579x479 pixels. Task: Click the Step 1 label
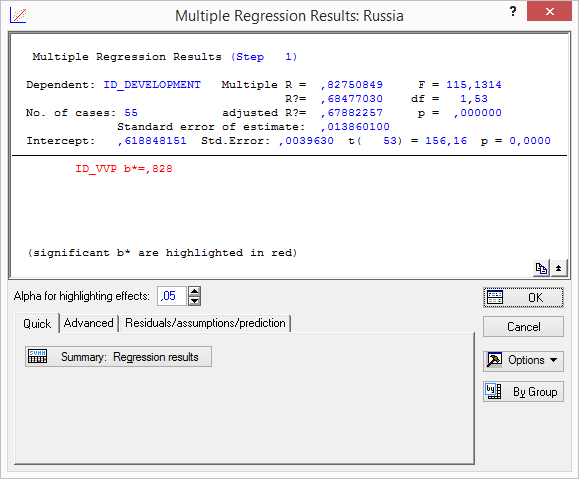264,57
